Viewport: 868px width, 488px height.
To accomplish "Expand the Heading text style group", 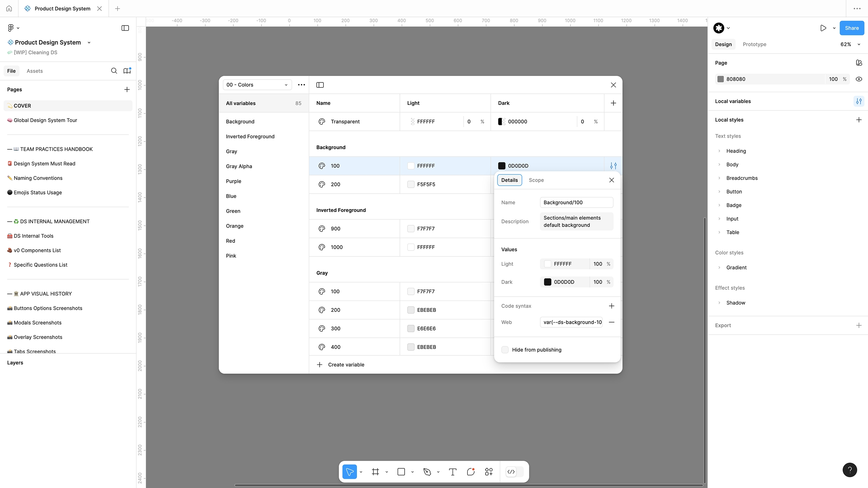I will pos(720,151).
